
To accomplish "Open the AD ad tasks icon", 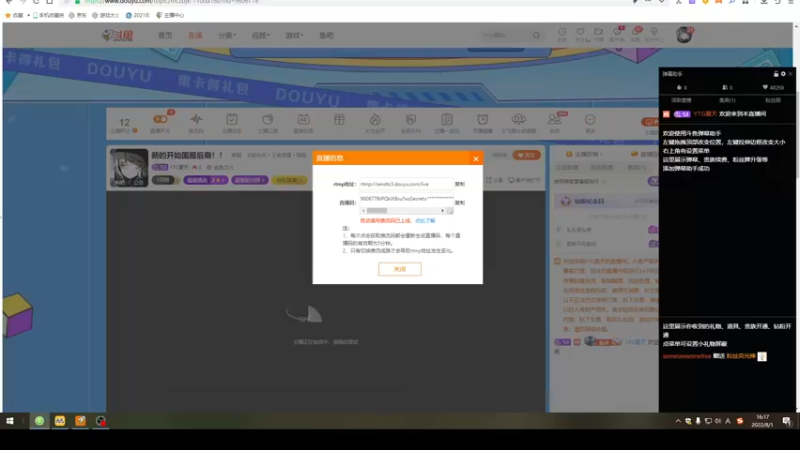I will pyautogui.click(x=304, y=120).
